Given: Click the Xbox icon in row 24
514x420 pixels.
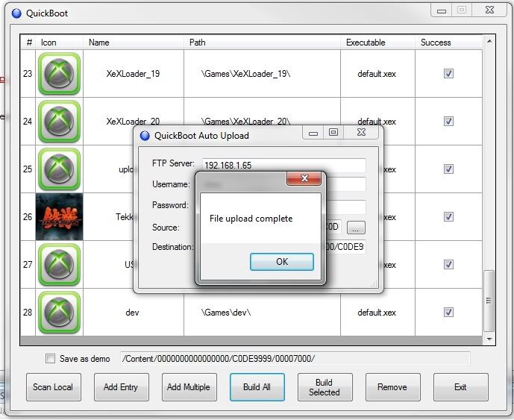Looking at the screenshot, I should click(59, 122).
